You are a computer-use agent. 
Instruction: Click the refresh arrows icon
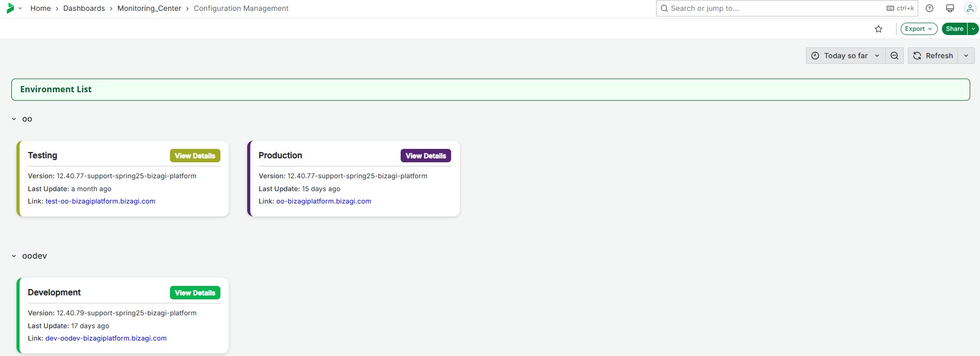[917, 56]
